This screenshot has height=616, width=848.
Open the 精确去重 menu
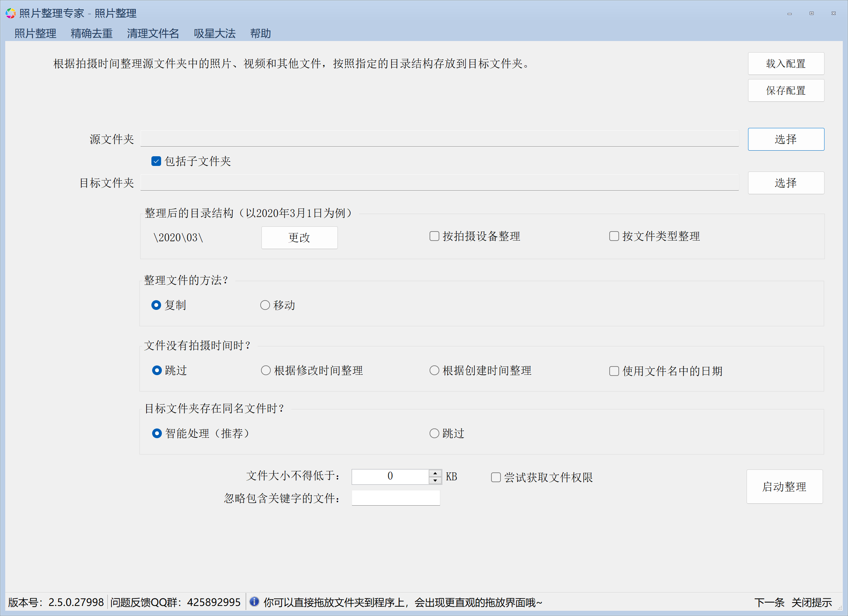92,34
